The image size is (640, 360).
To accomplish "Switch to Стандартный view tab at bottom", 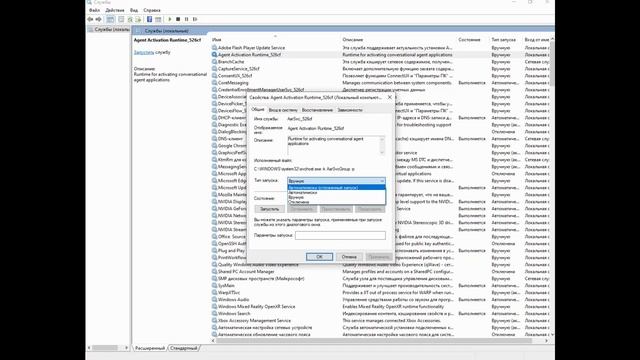I will pos(184,348).
